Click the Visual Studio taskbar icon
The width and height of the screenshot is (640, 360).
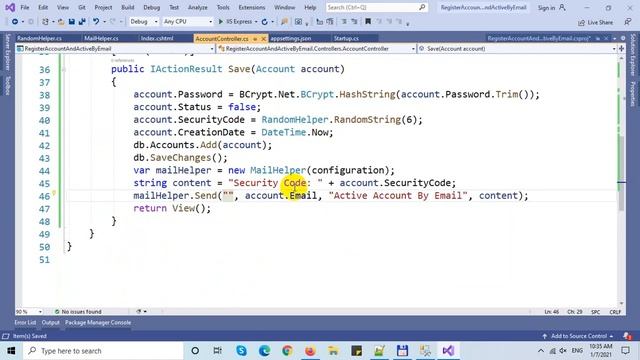pos(448,351)
